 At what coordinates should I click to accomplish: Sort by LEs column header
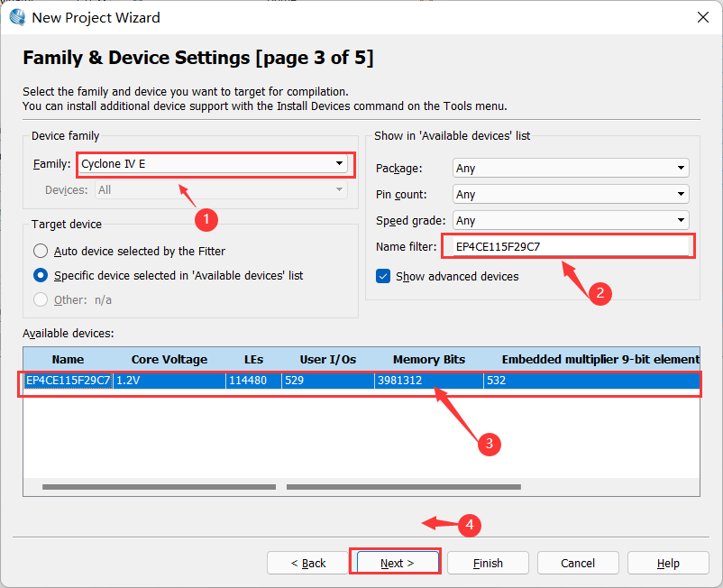[253, 359]
